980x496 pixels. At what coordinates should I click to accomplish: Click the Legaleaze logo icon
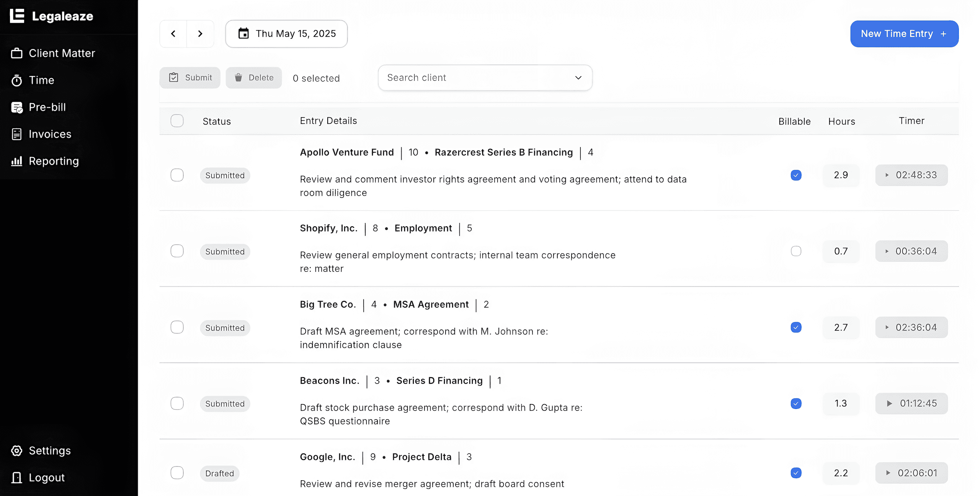click(x=17, y=16)
